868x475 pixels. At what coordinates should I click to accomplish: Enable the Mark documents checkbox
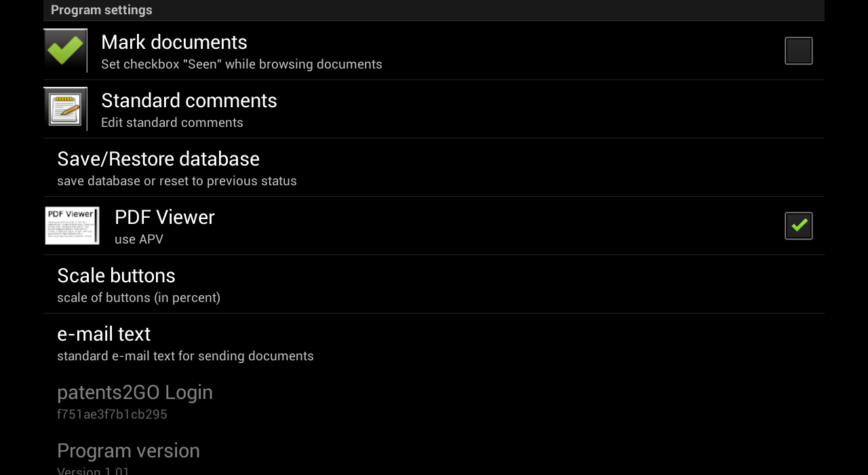click(798, 51)
